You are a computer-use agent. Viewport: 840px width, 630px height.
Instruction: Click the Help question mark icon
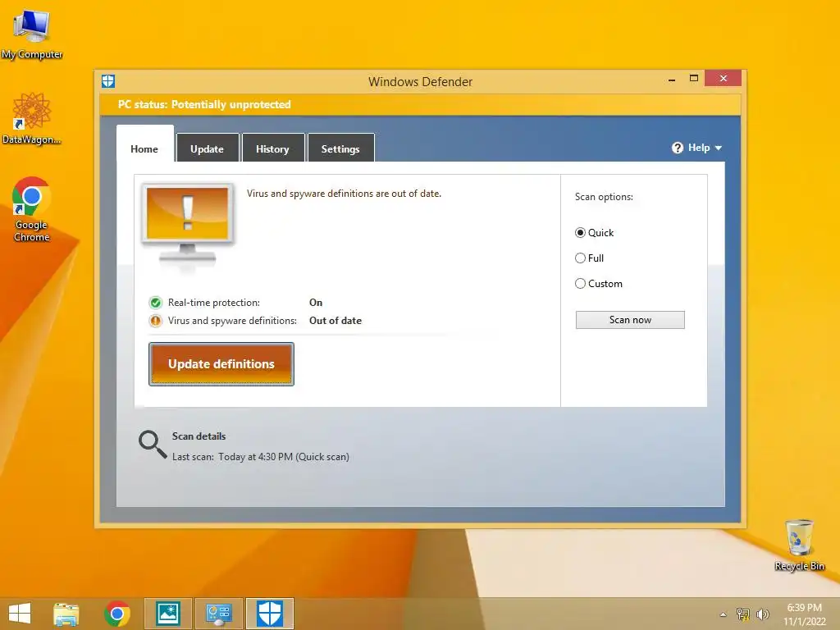click(677, 148)
